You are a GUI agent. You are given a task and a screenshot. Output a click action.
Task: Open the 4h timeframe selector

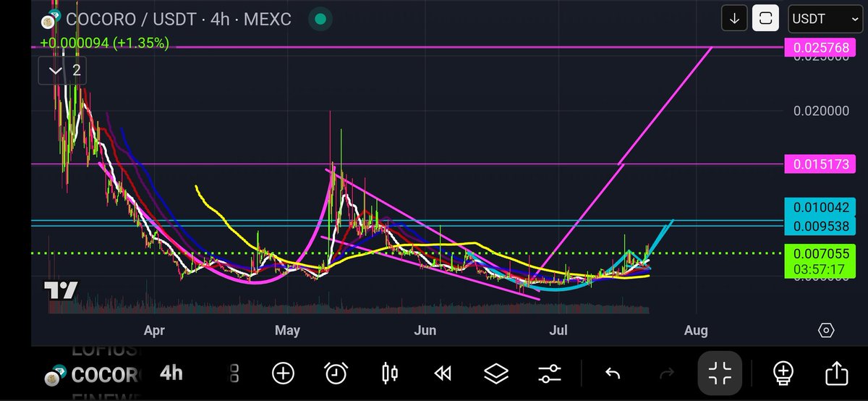click(x=171, y=373)
